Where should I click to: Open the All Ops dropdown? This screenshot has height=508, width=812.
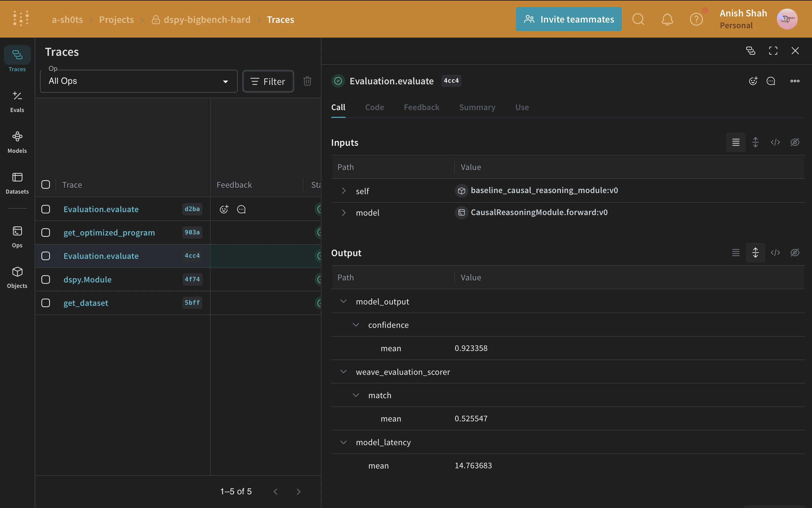point(138,81)
